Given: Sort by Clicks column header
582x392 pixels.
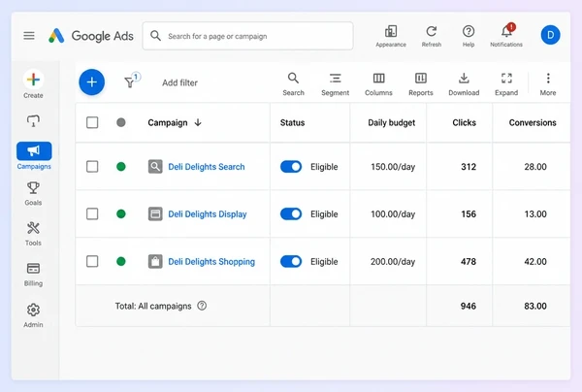Looking at the screenshot, I should click(464, 123).
